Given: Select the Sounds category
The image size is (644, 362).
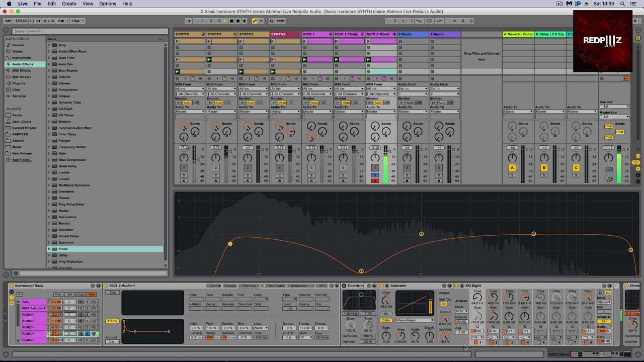Looking at the screenshot, I should point(18,45).
